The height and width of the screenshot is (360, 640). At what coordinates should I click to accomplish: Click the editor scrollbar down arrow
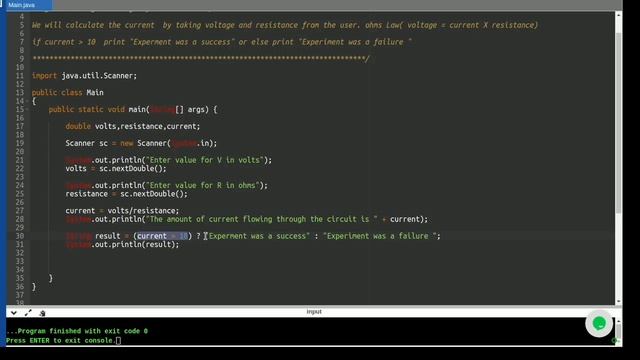(x=618, y=301)
